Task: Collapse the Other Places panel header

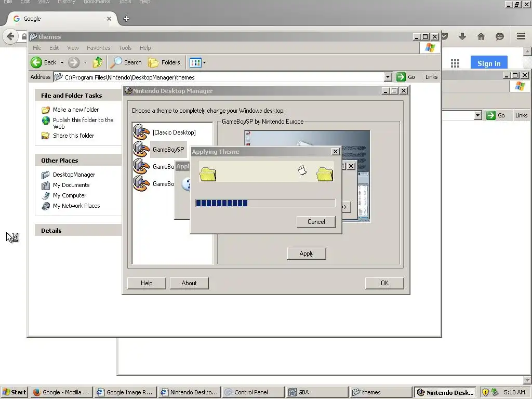Action: (x=78, y=160)
